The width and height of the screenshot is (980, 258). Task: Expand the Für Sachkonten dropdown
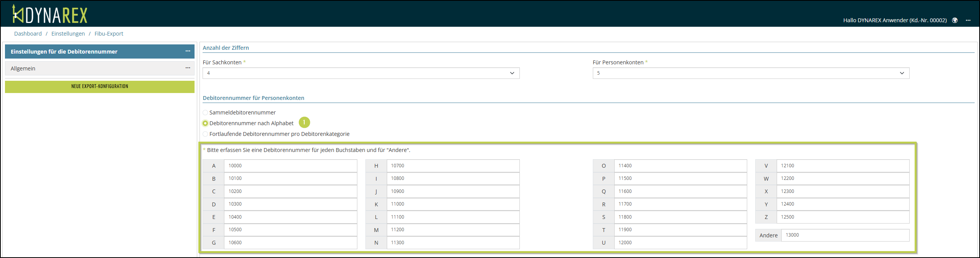coord(361,73)
